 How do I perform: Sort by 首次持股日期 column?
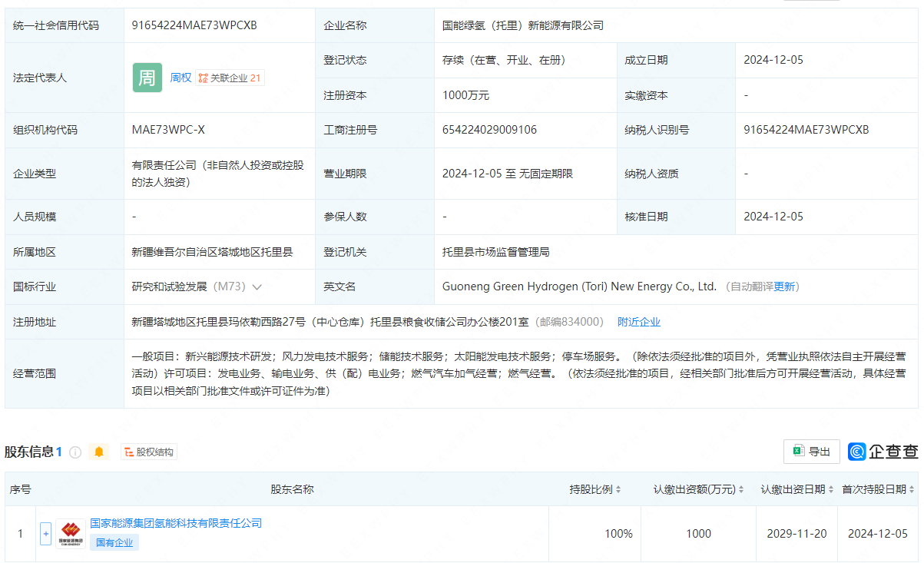[878, 489]
